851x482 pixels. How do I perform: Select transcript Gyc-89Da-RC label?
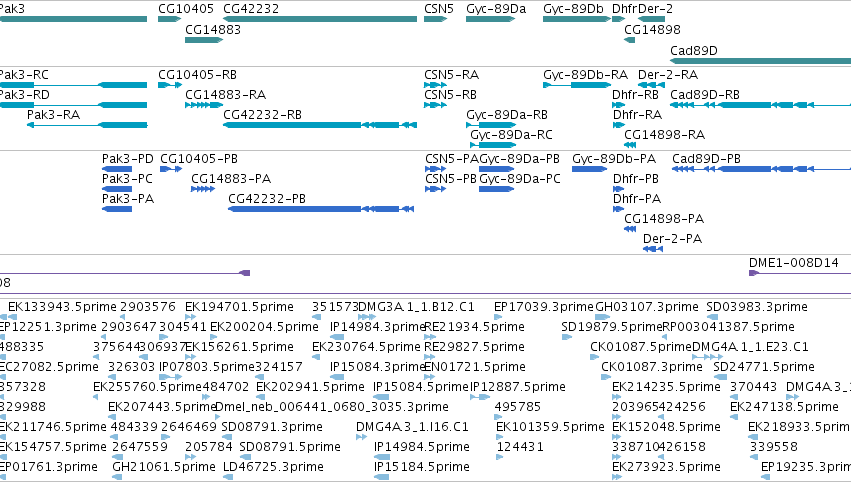pyautogui.click(x=511, y=135)
